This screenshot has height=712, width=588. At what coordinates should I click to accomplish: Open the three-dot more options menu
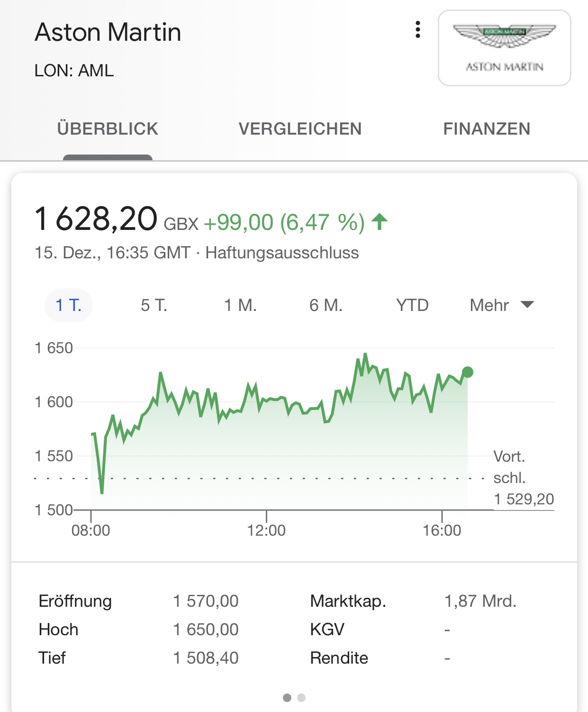[x=417, y=29]
